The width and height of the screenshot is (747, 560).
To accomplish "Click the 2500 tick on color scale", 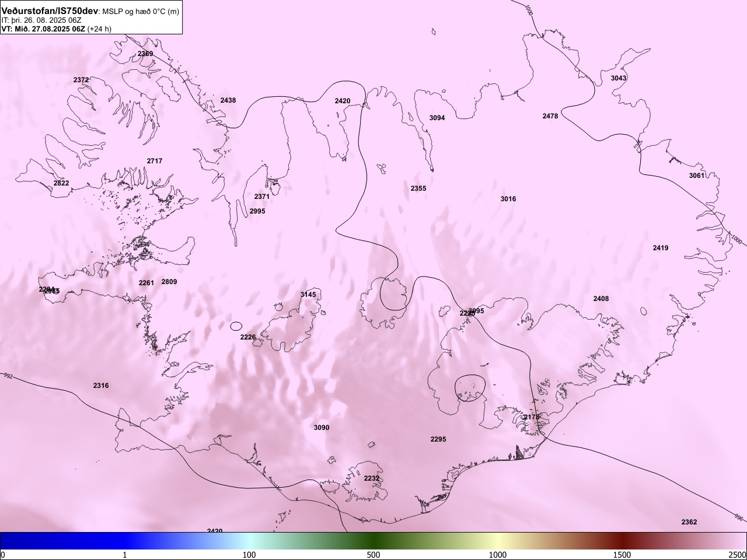I will click(738, 554).
